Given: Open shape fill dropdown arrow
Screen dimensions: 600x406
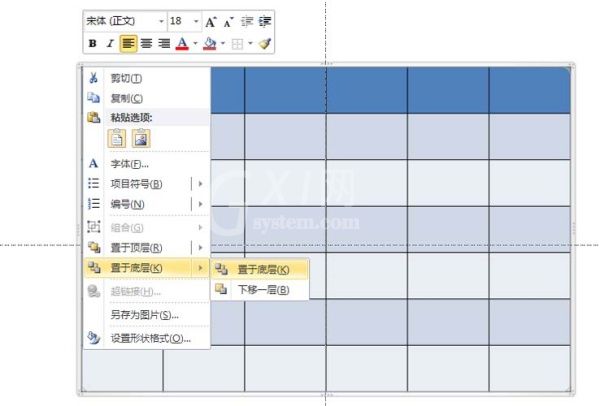Looking at the screenshot, I should click(223, 43).
